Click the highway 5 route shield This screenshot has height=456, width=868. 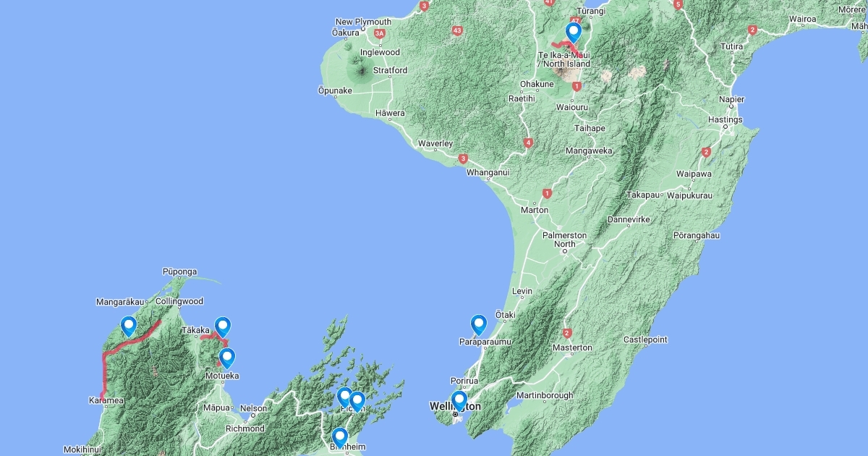(678, 4)
